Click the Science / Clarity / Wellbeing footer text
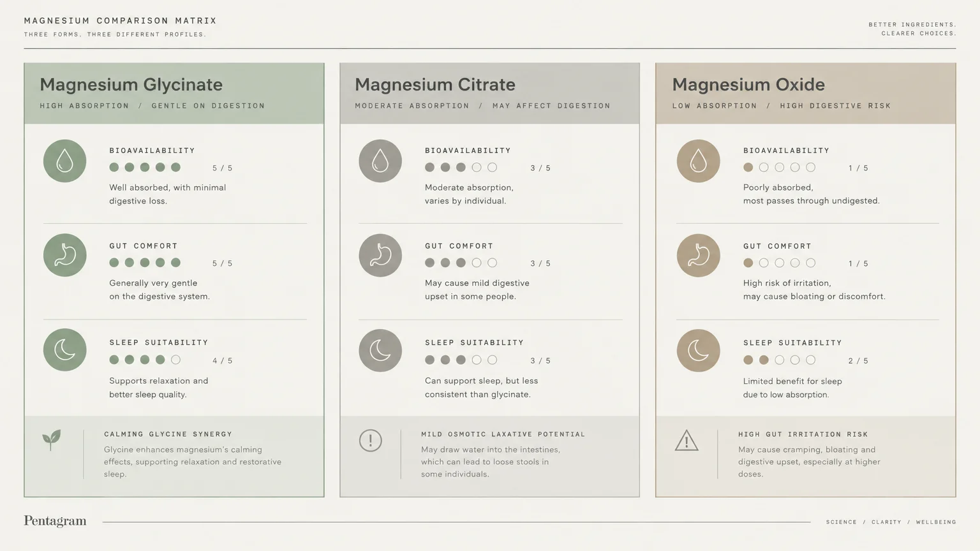The width and height of the screenshot is (980, 551). tap(891, 522)
